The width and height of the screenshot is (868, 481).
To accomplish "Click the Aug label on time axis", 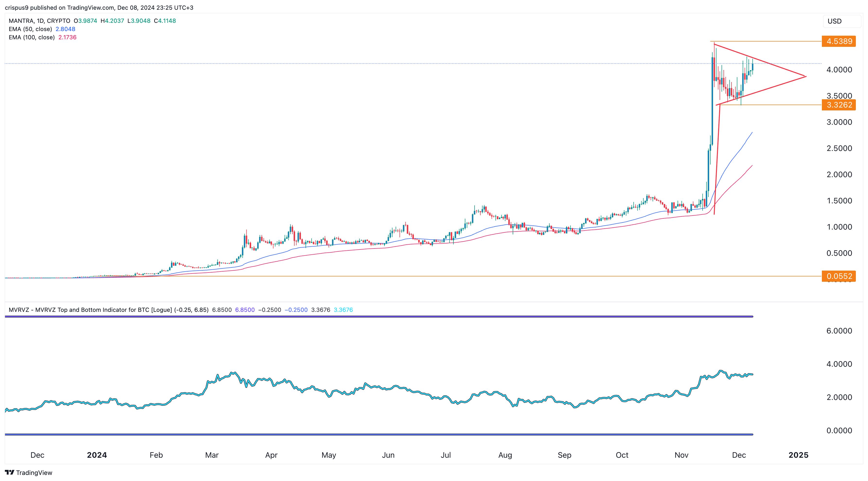I will pos(505,455).
